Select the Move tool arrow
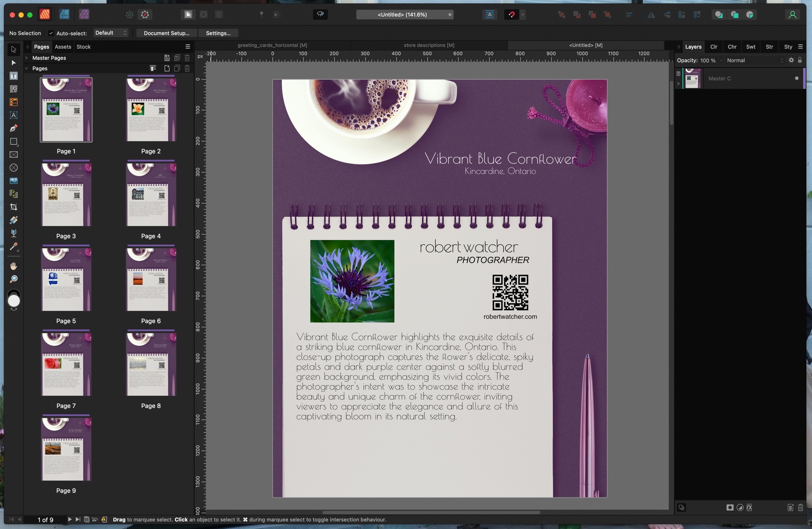The image size is (812, 529). (x=13, y=49)
